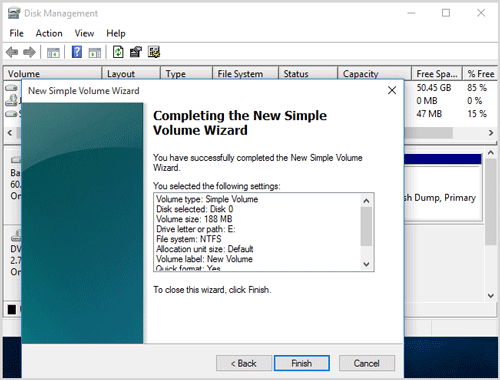This screenshot has width=500, height=380.
Task: Click the % Free column header
Action: (x=480, y=73)
